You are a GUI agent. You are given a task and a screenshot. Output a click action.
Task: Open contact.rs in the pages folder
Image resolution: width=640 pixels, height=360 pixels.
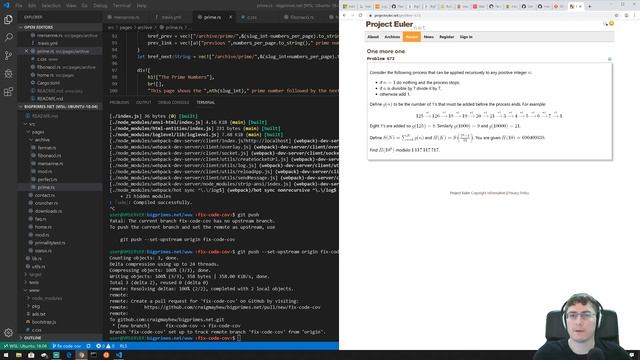point(45,195)
